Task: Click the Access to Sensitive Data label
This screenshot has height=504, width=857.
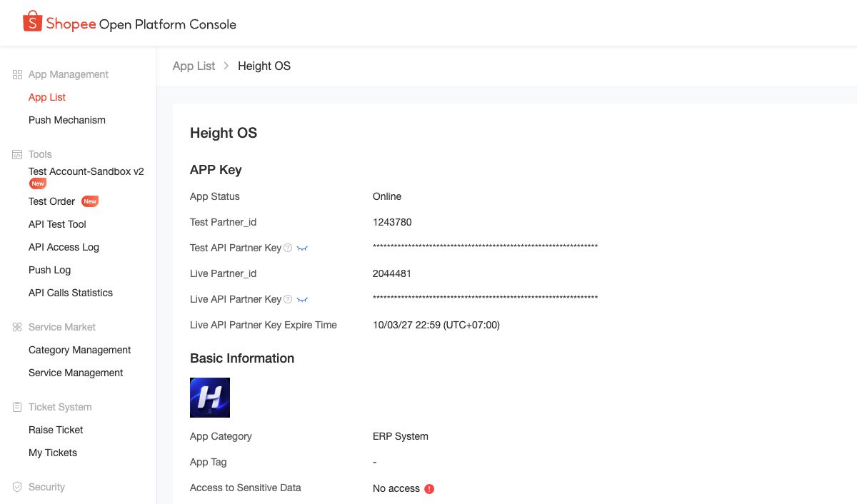Action: pyautogui.click(x=246, y=488)
